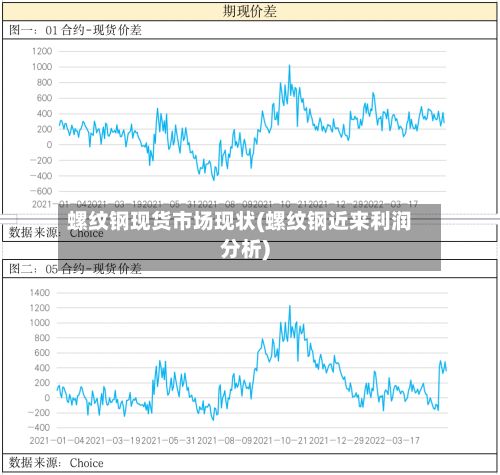Click the 1200 y-axis label in figure two
This screenshot has height=475, width=500.
click(x=40, y=308)
